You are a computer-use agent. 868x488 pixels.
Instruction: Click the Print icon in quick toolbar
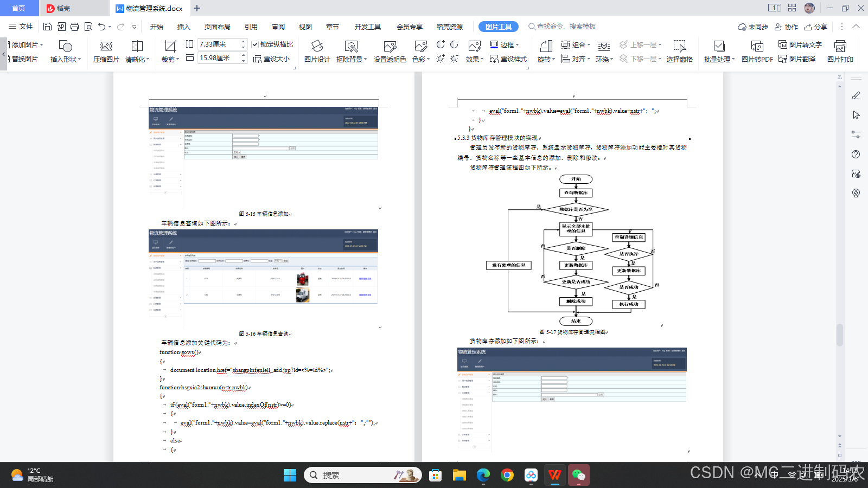[74, 27]
